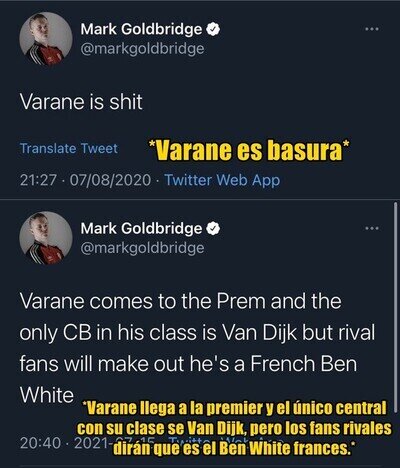Open the Mark Goldbridge name in the second tweet
This screenshot has width=400, height=468.
[141, 229]
